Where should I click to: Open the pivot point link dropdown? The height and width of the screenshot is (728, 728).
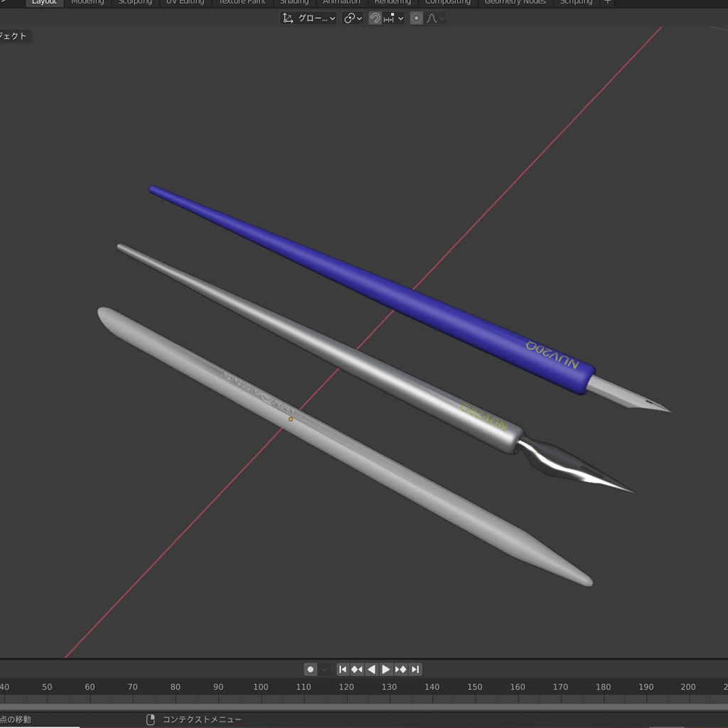tap(353, 18)
